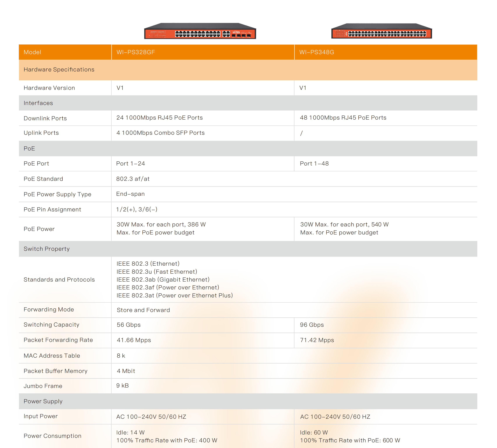Click the PoE section header row
Screen dimensions: 497x448
pos(29,148)
